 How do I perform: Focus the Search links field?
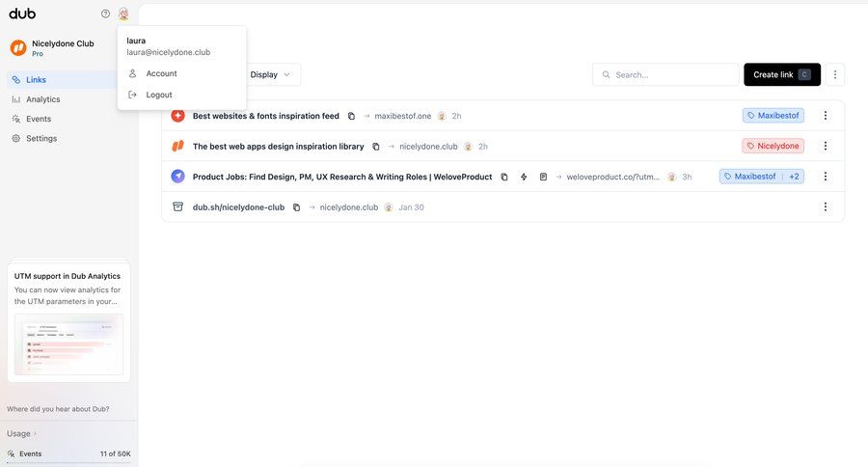pyautogui.click(x=665, y=75)
